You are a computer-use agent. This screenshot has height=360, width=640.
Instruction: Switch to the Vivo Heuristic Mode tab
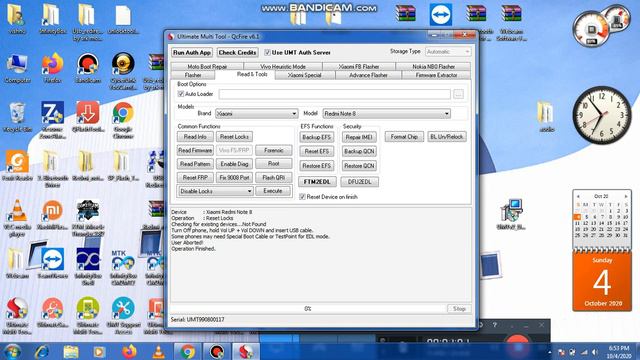click(x=283, y=67)
